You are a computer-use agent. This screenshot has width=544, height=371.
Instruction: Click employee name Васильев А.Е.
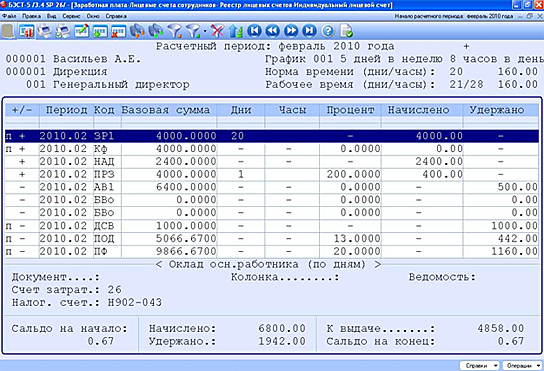coord(97,59)
